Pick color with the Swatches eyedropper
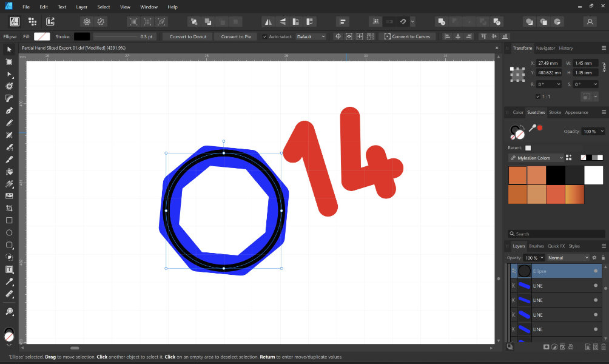This screenshot has width=609, height=364. (x=533, y=128)
